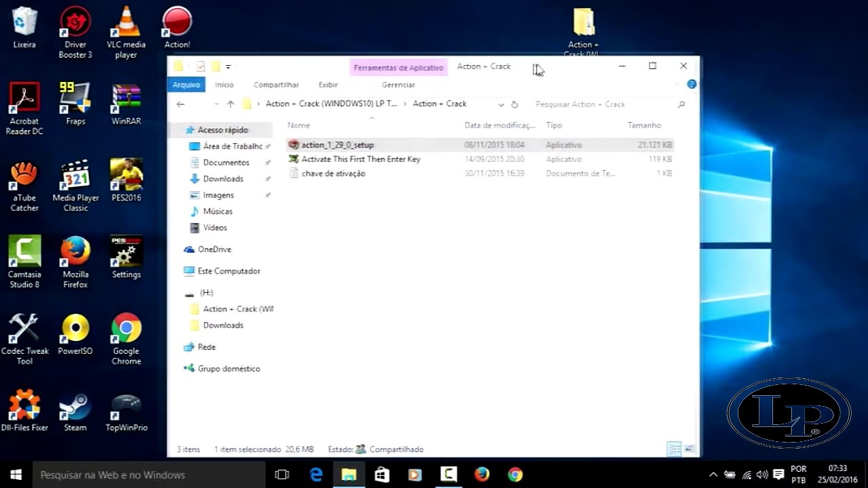Refresh the Explorer folder view
The image size is (868, 488).
(x=515, y=104)
